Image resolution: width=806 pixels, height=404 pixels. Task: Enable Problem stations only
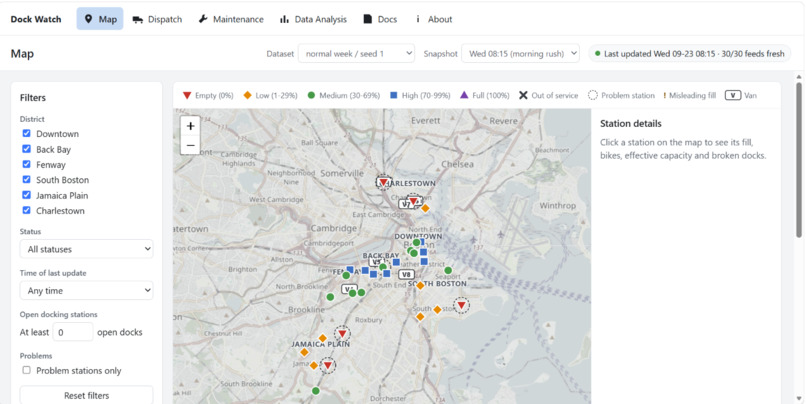point(26,370)
